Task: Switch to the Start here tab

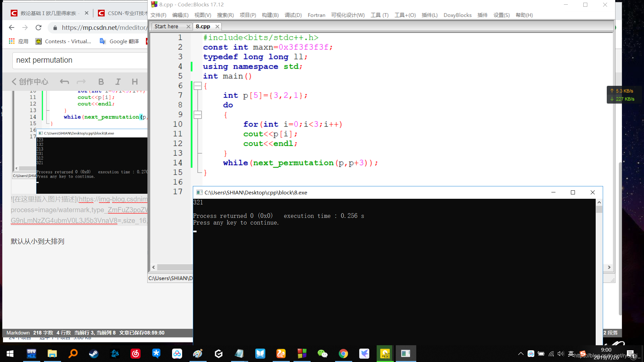Action: [x=166, y=26]
